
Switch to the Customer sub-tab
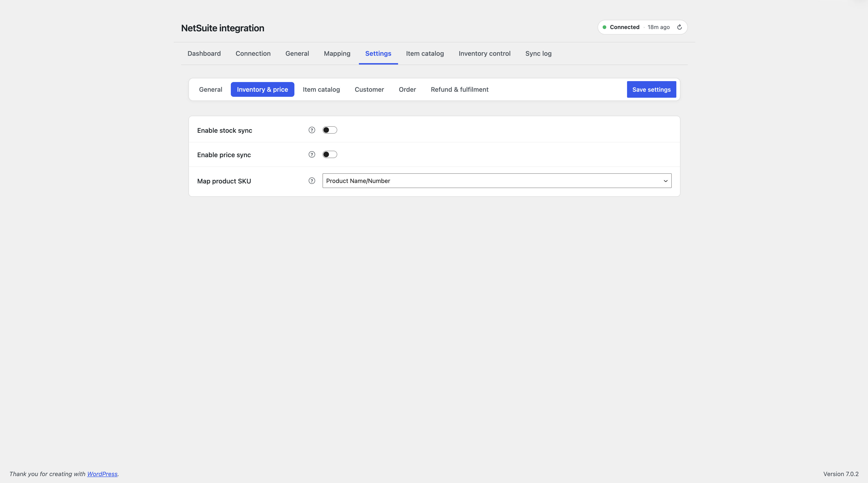coord(369,89)
